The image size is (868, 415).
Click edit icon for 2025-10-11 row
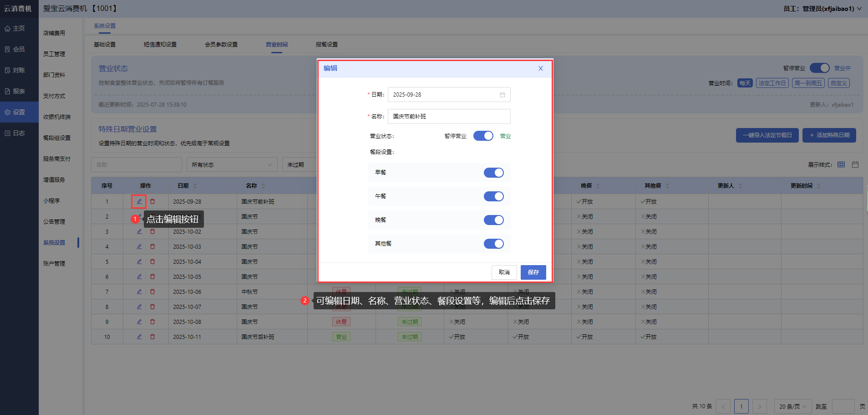click(139, 337)
